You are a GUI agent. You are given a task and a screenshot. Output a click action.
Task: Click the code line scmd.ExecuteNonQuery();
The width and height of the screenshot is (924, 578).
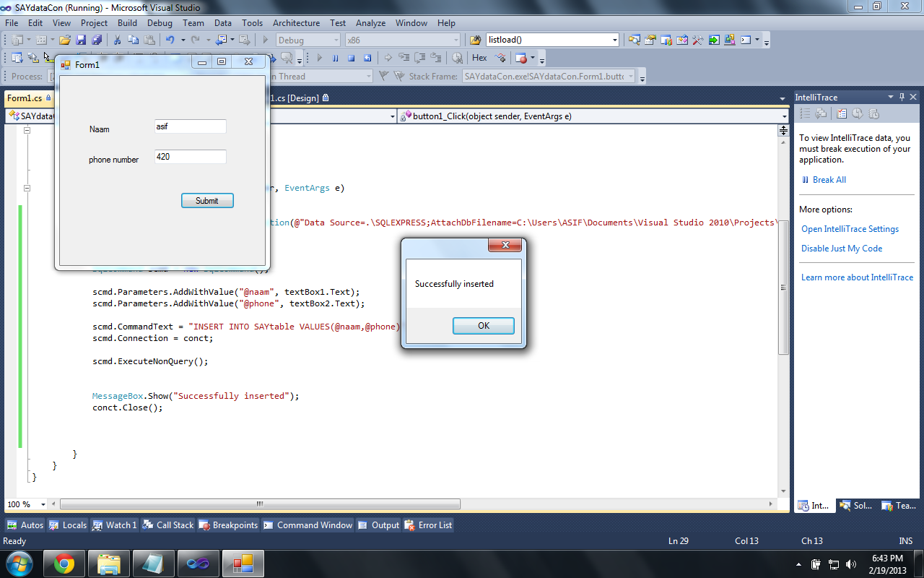[x=150, y=361]
